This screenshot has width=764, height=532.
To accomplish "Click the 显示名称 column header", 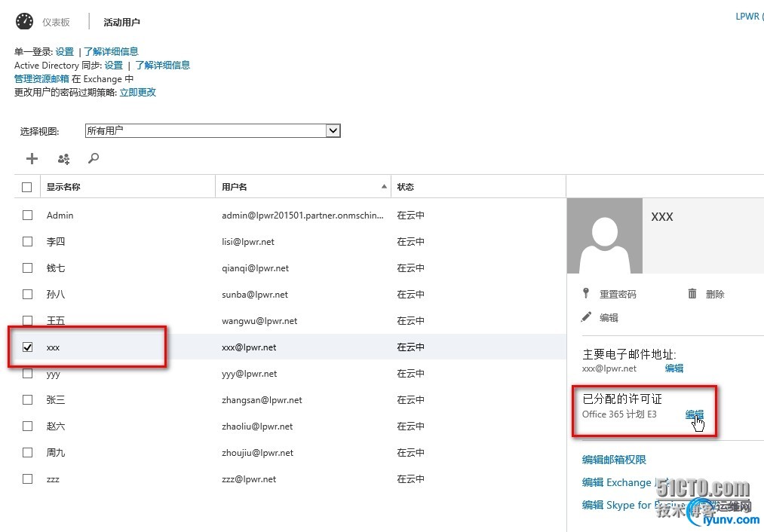I will (x=63, y=187).
